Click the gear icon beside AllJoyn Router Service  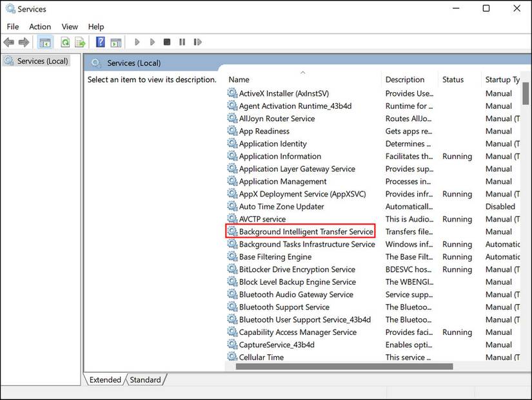232,118
